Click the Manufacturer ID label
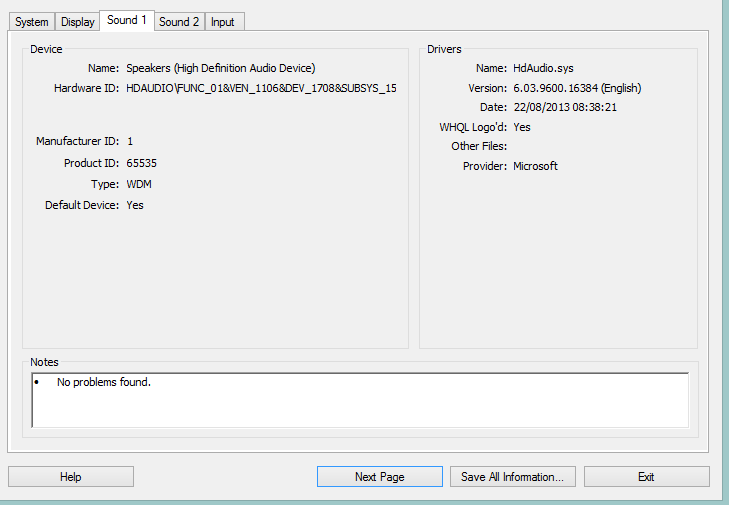Viewport: 729px width, 505px height. click(78, 141)
